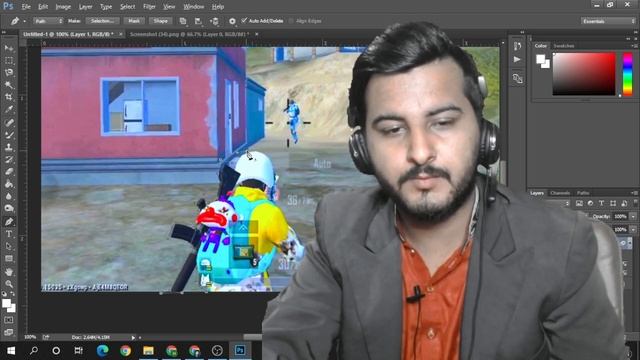640x360 pixels.
Task: Switch to the Screenshot png document tab
Action: coord(189,34)
